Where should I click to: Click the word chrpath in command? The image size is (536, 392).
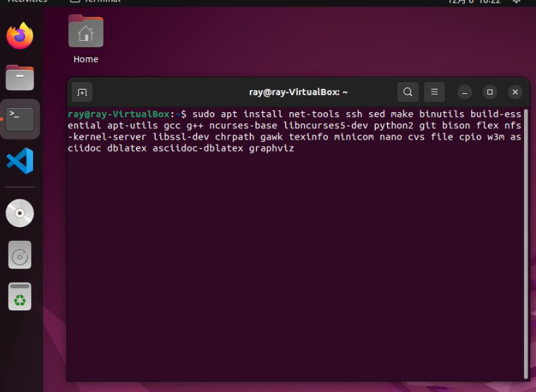tap(234, 137)
